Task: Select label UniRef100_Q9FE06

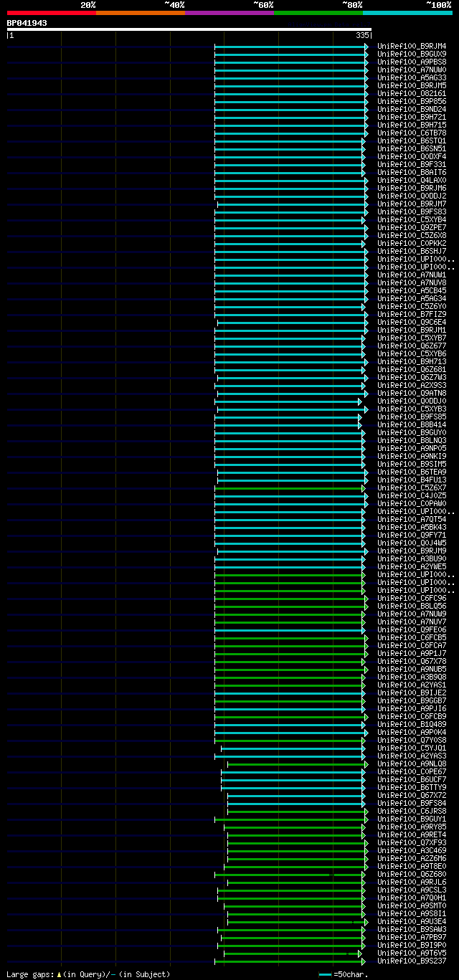Action: click(412, 630)
